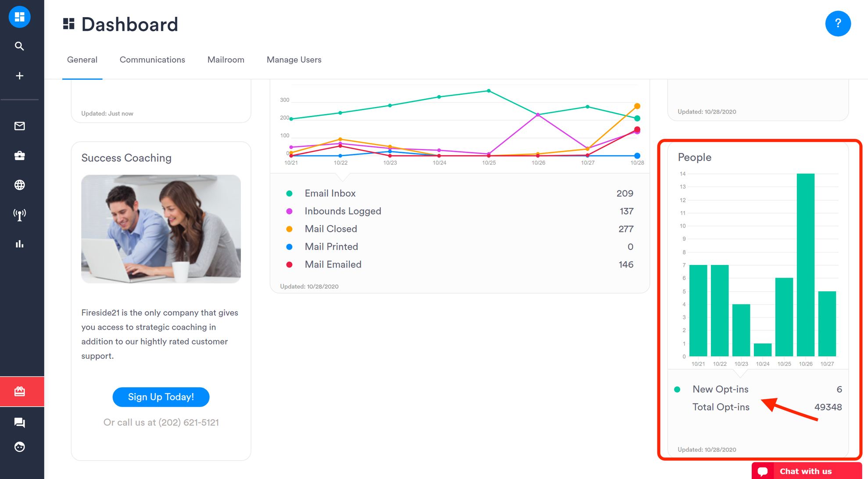
Task: Open the Manage Users tab
Action: (294, 60)
